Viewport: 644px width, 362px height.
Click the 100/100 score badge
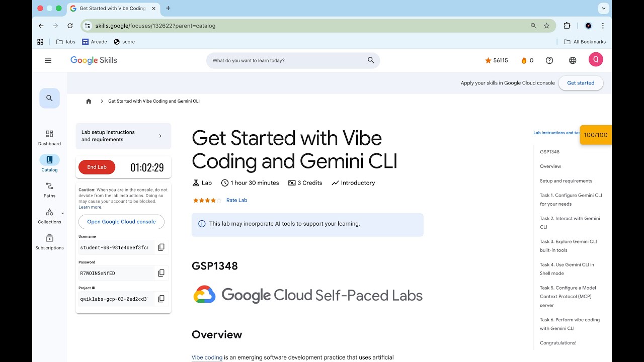[x=596, y=135]
